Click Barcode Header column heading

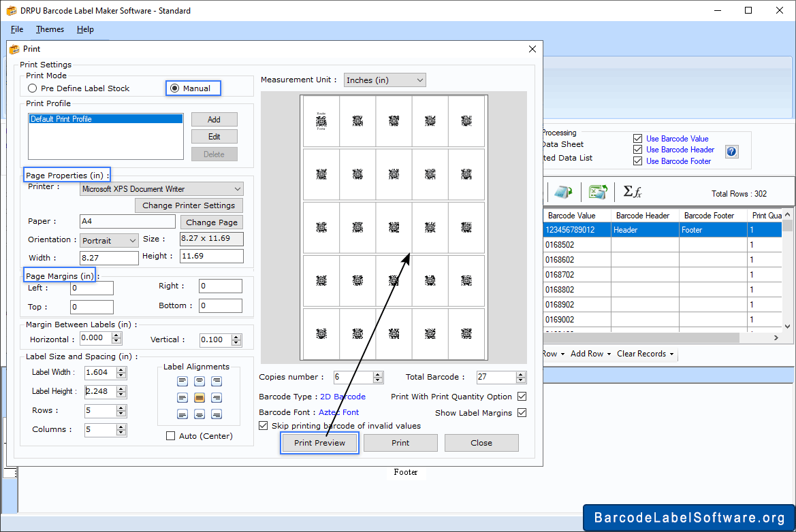(643, 216)
